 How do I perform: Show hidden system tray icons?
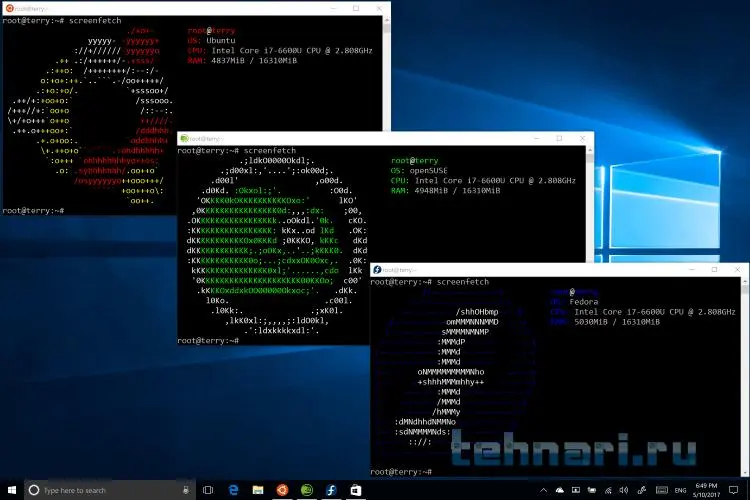543,490
